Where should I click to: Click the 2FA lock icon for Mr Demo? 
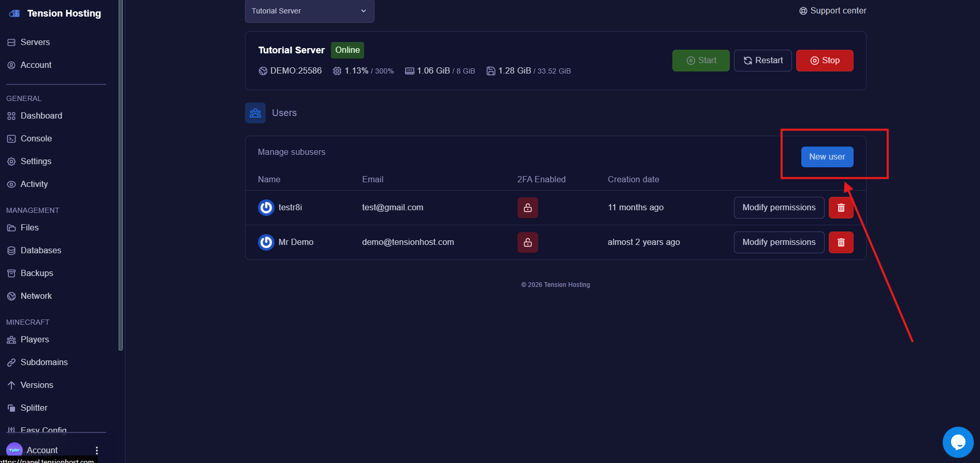click(x=528, y=242)
